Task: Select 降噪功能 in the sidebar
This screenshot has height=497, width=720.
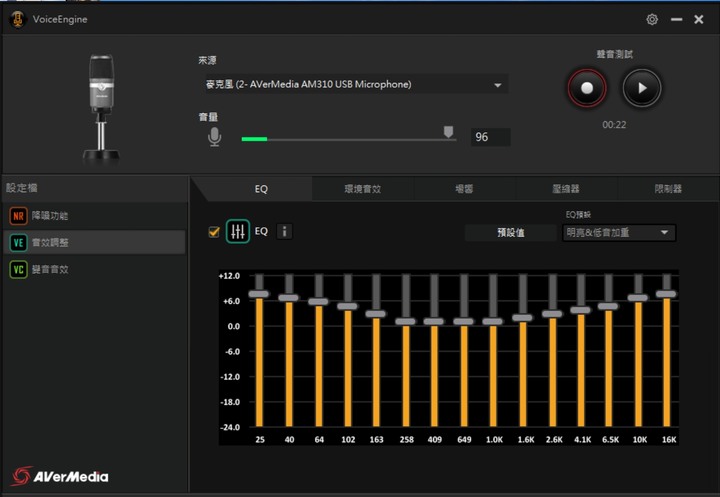Action: [x=94, y=215]
